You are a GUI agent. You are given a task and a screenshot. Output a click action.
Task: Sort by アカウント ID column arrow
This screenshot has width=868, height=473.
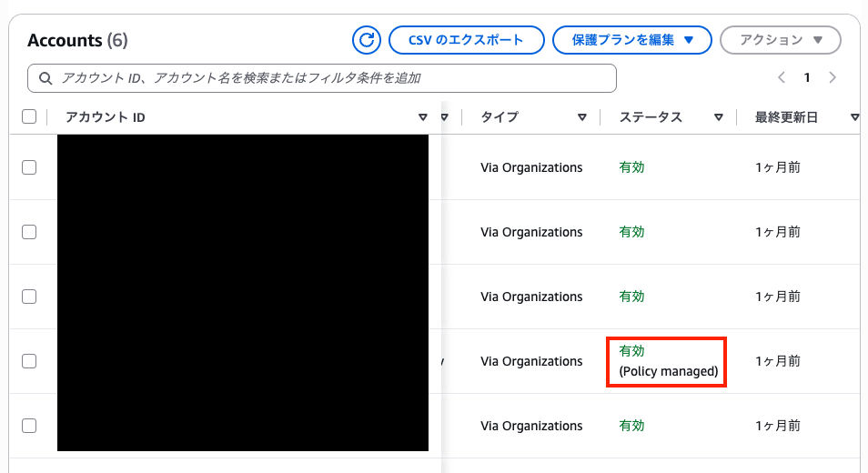tap(423, 117)
